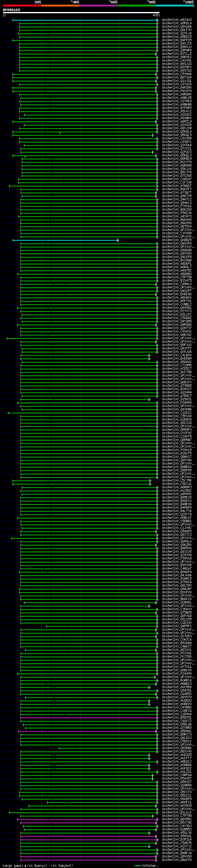The height and width of the screenshot is (868, 197).
Task: Select hit UniRef100_Q30GG2
Action: click(x=177, y=115)
